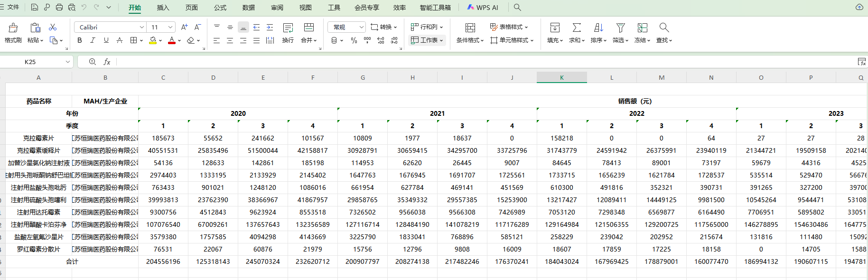Click the Filter (筛选) funnel icon
This screenshot has height=280, width=868.
(620, 28)
